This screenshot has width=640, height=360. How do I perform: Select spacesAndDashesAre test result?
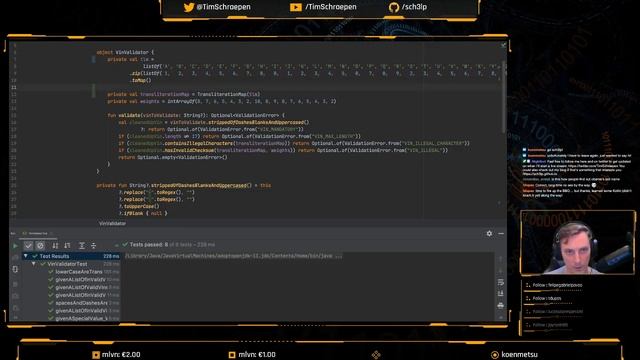point(81,303)
